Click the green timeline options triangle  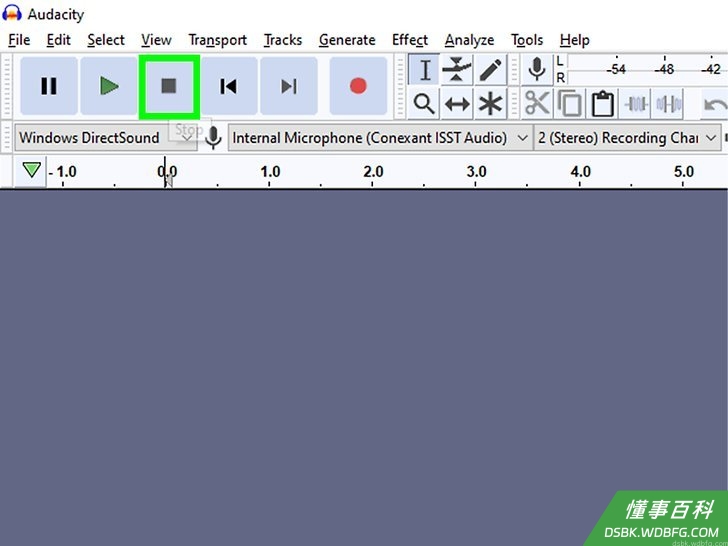(x=32, y=170)
